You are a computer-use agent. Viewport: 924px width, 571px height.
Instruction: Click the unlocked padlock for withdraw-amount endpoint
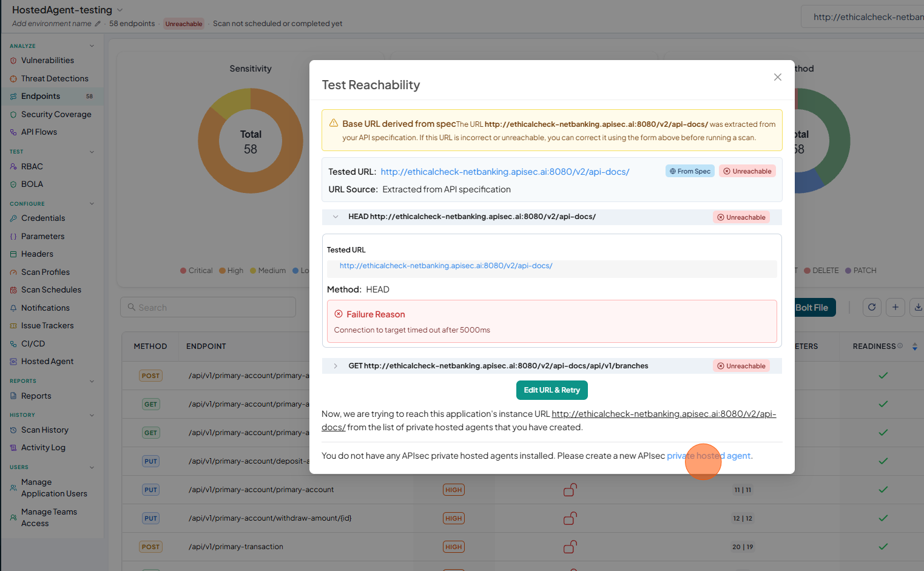570,518
